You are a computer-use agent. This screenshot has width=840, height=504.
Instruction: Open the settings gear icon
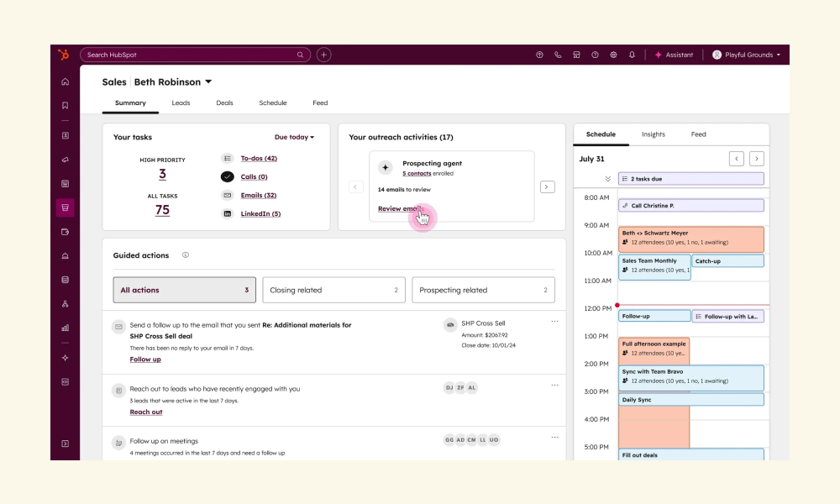[x=613, y=55]
